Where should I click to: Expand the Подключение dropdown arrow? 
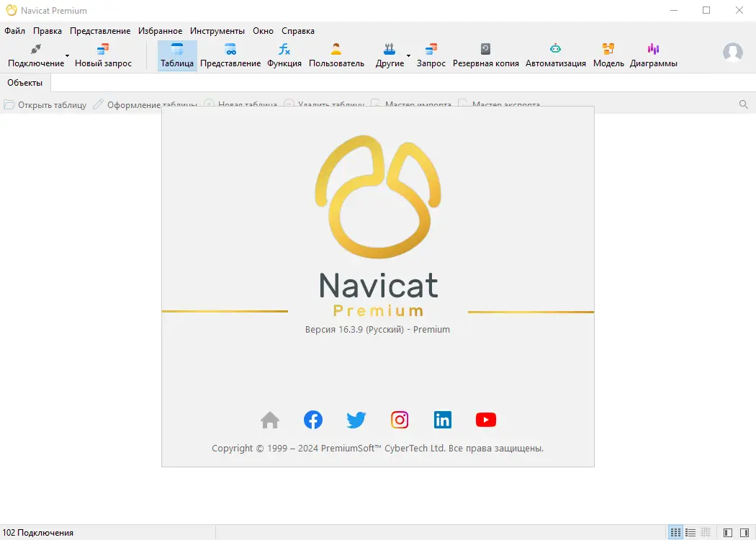point(67,56)
